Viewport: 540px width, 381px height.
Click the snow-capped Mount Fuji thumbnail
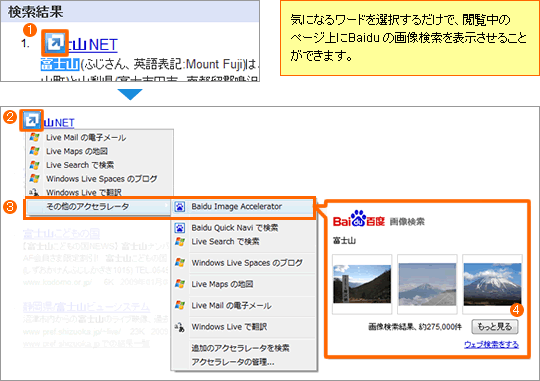click(x=492, y=284)
